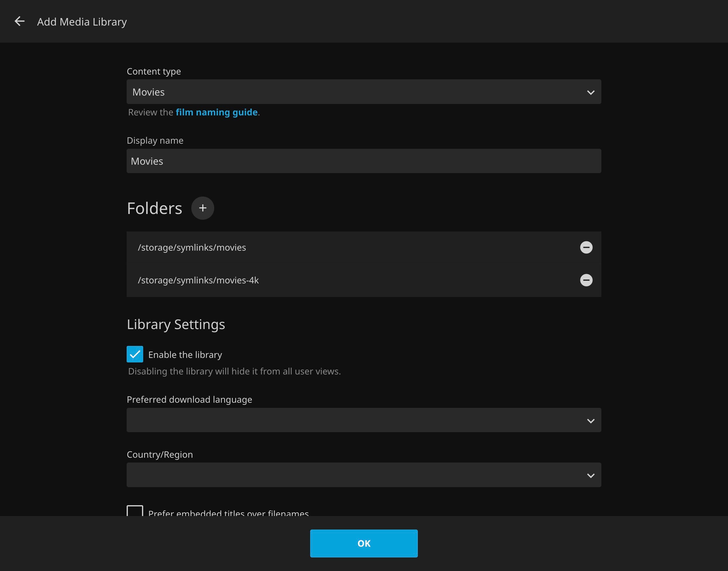
Task: Click the Add Media Library title
Action: coord(82,22)
